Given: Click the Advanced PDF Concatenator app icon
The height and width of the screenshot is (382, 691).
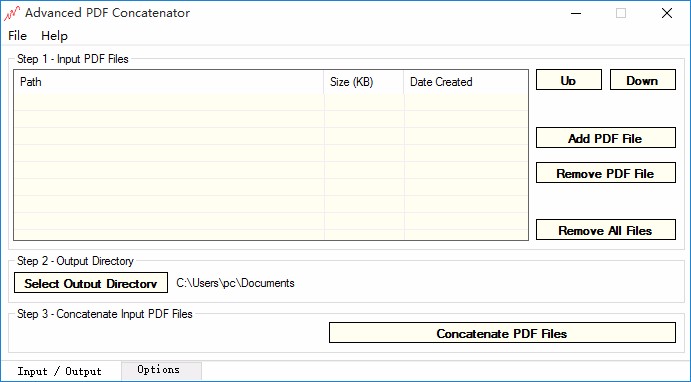Looking at the screenshot, I should (x=12, y=13).
